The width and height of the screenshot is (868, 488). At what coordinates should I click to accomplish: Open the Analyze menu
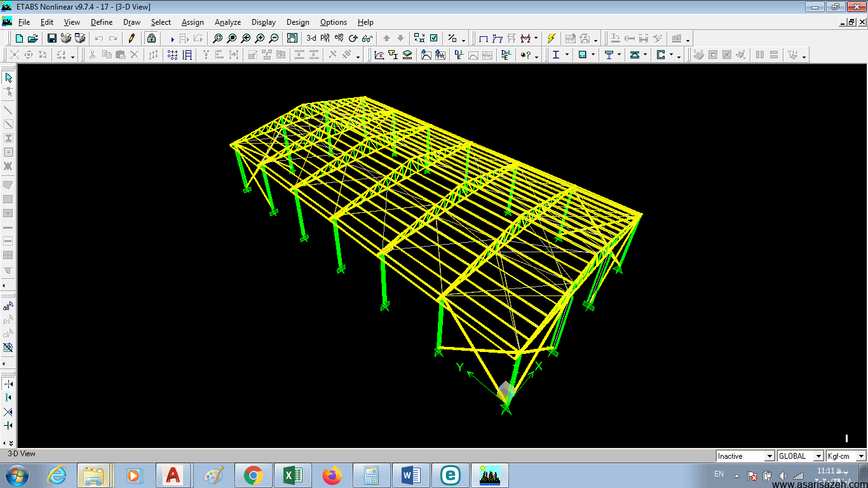(227, 22)
